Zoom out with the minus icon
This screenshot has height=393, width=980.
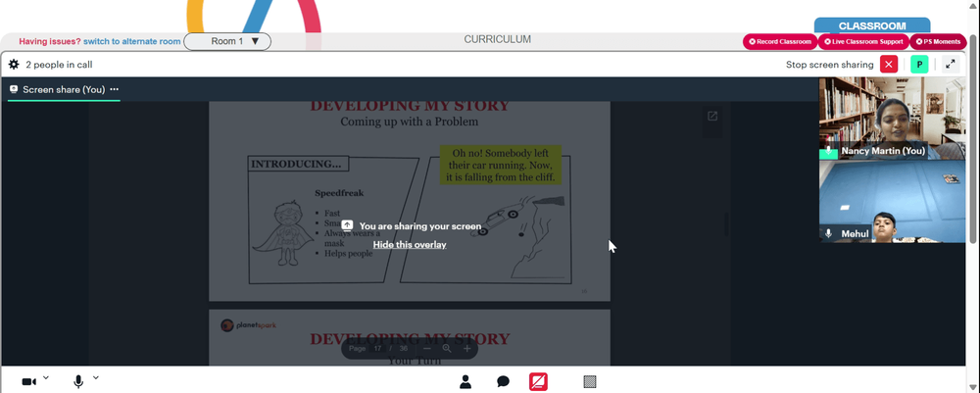427,349
